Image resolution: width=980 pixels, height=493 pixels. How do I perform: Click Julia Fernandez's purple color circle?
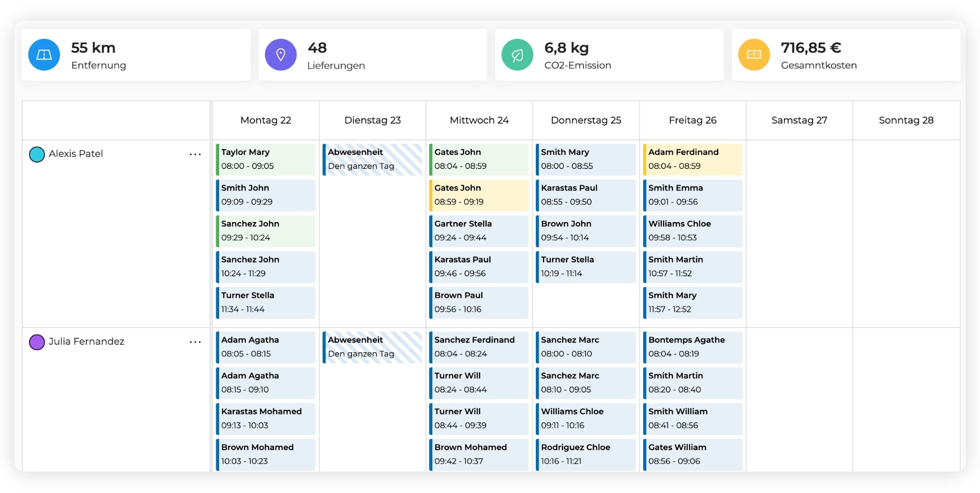click(x=37, y=342)
